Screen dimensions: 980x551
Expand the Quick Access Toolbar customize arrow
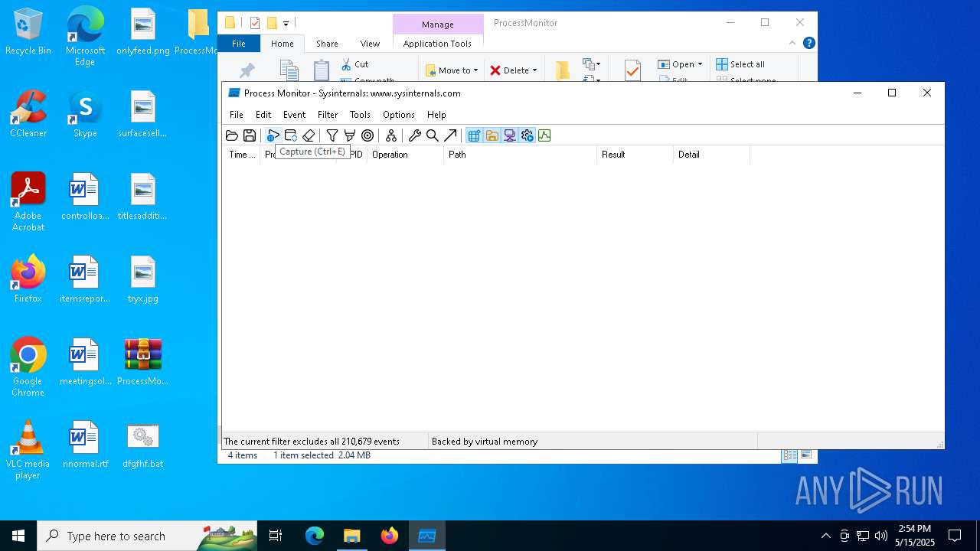[286, 23]
